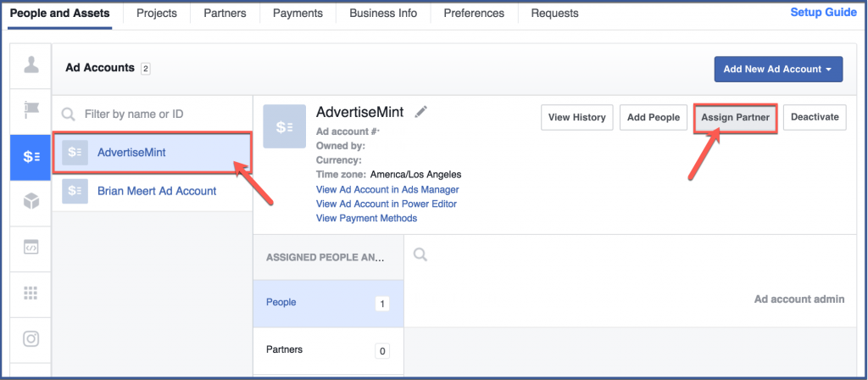Image resolution: width=868 pixels, height=380 pixels.
Task: Open the Product Catalogs cube icon
Action: [31, 202]
